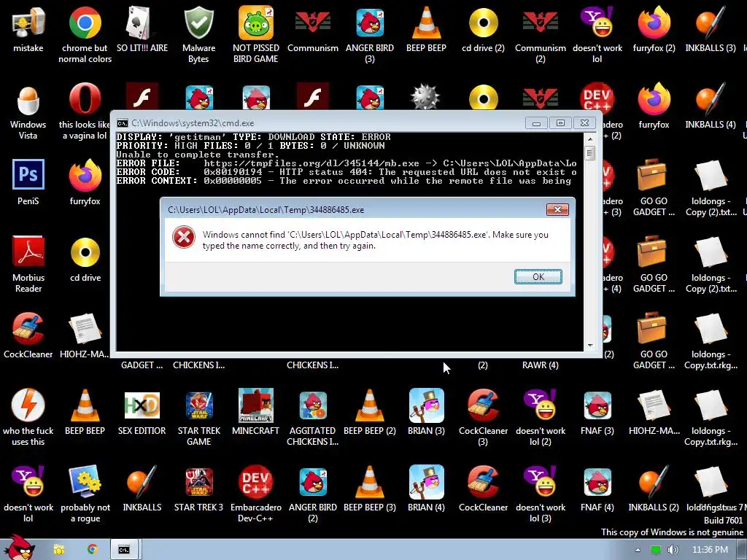This screenshot has width=747, height=560.
Task: Select the 'Morbius Reader' Adobe icon
Action: click(x=28, y=264)
